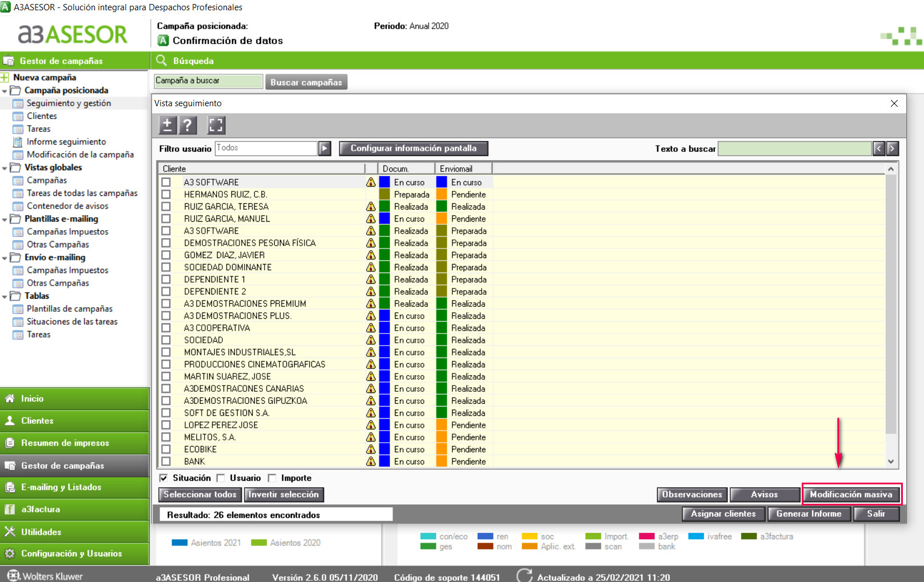Image resolution: width=924 pixels, height=582 pixels.
Task: Click the Wolters Kluwer logo icon
Action: coord(13,575)
